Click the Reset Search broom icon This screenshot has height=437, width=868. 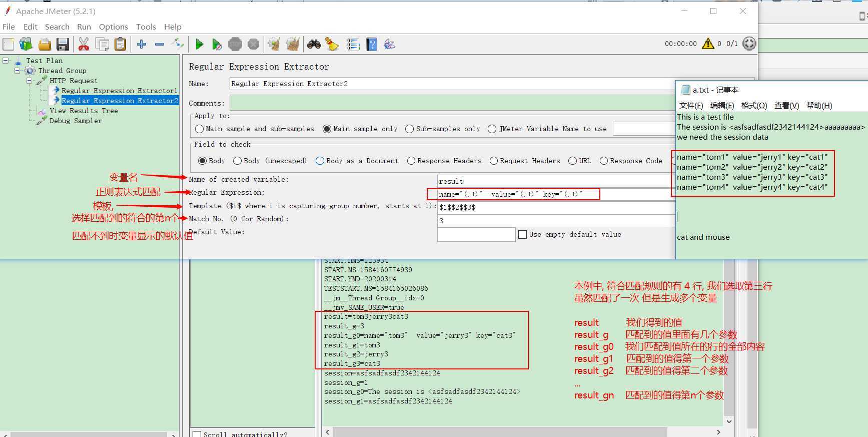[332, 45]
